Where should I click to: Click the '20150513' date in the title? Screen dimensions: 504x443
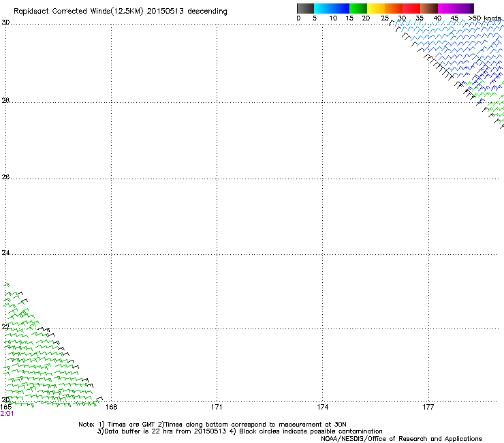click(x=166, y=12)
